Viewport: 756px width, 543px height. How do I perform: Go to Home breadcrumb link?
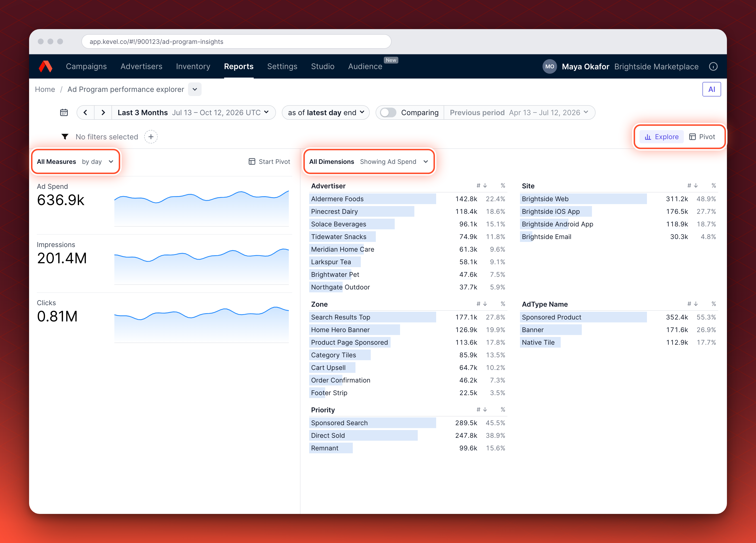tap(45, 89)
